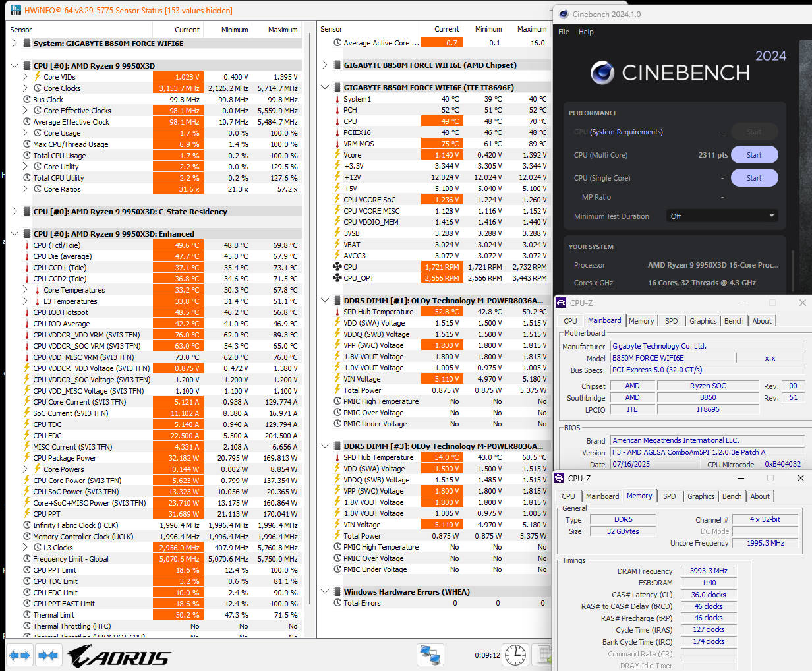Switch to SPD tab in CPU-Z Motherboard window
Screen dimensions: 812x671
coord(671,321)
